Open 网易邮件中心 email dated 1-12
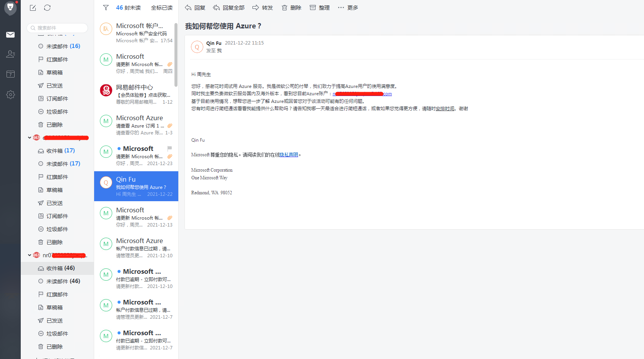644x359 pixels. click(x=136, y=94)
